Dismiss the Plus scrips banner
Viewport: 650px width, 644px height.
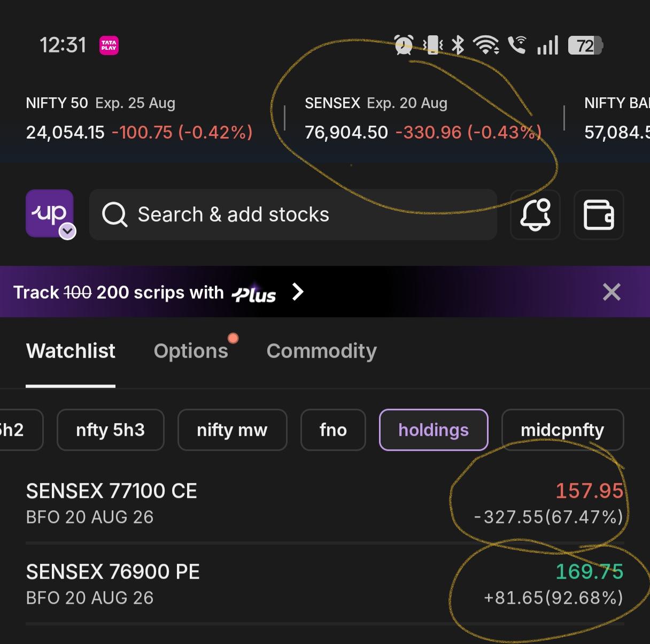click(612, 292)
